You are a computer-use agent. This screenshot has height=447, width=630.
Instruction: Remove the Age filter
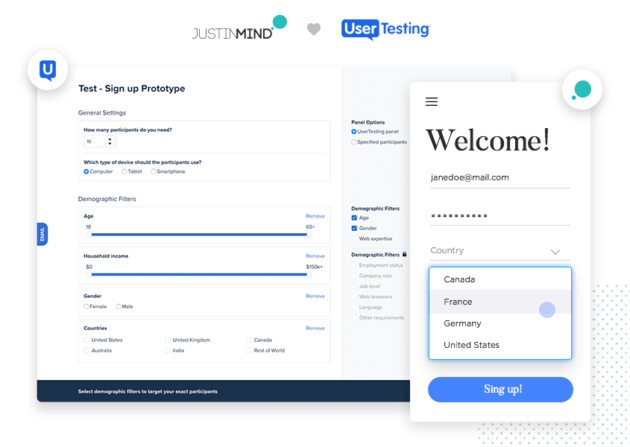pyautogui.click(x=315, y=216)
